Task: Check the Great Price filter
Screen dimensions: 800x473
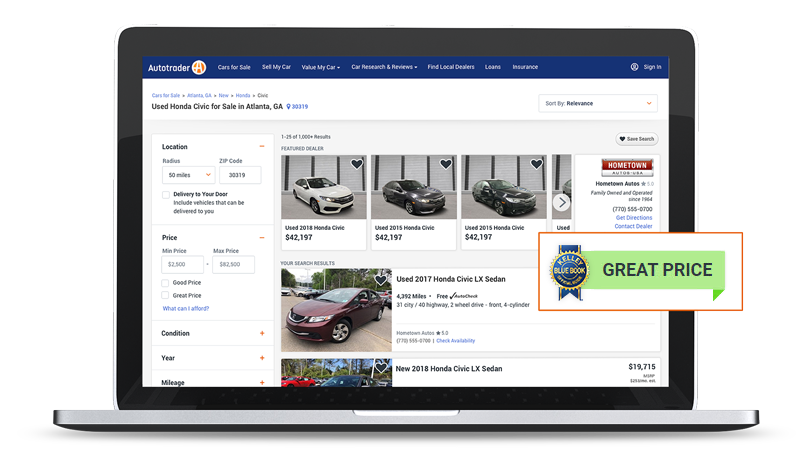Action: point(165,295)
